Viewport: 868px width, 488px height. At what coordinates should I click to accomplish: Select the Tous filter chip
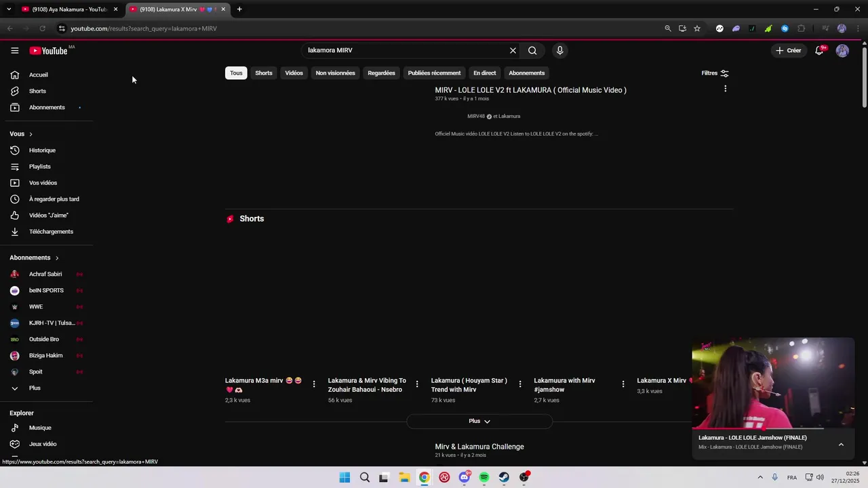pos(236,73)
